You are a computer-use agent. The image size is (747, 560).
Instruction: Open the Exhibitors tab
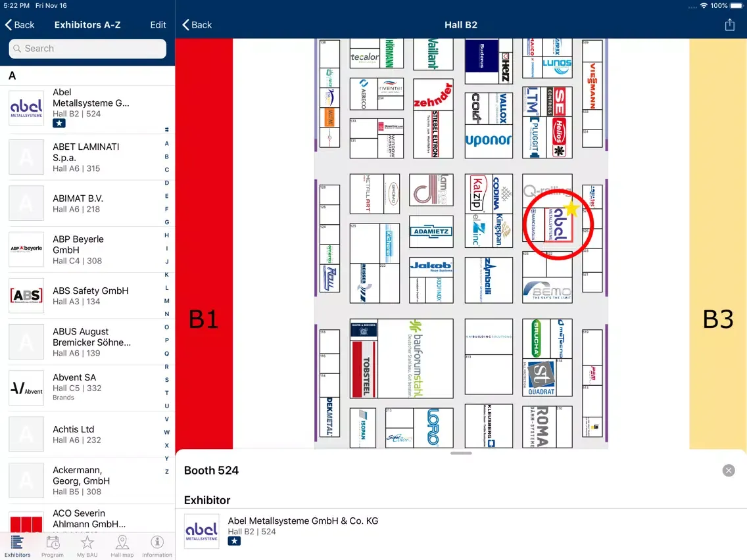tap(17, 546)
